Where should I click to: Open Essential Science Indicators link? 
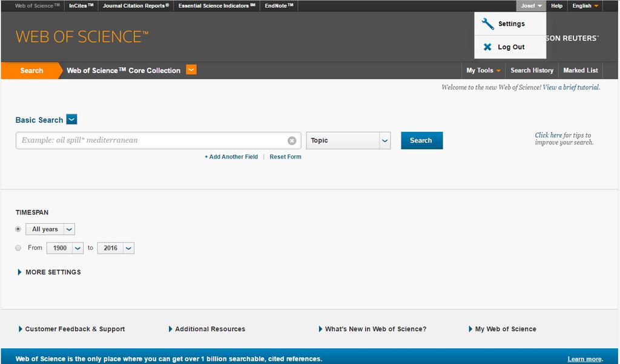pos(217,6)
